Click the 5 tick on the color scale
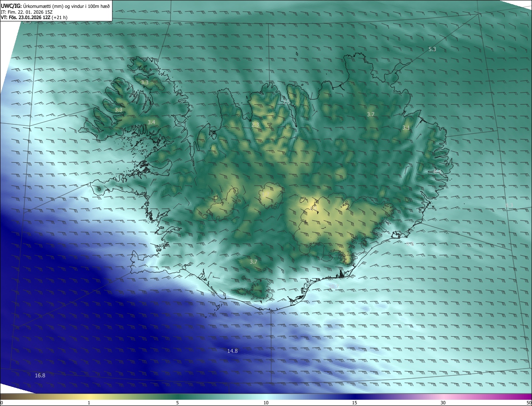 tap(177, 403)
